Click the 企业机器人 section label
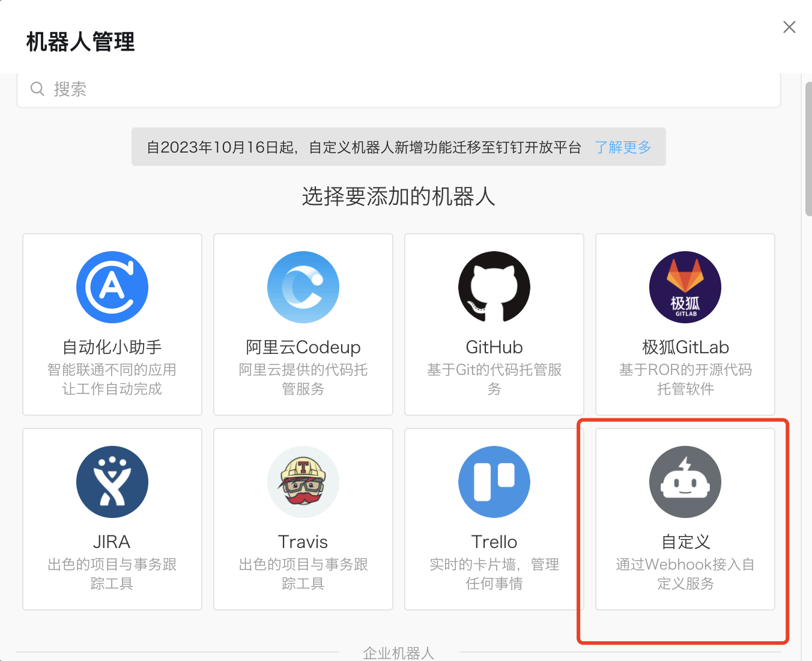 click(399, 653)
